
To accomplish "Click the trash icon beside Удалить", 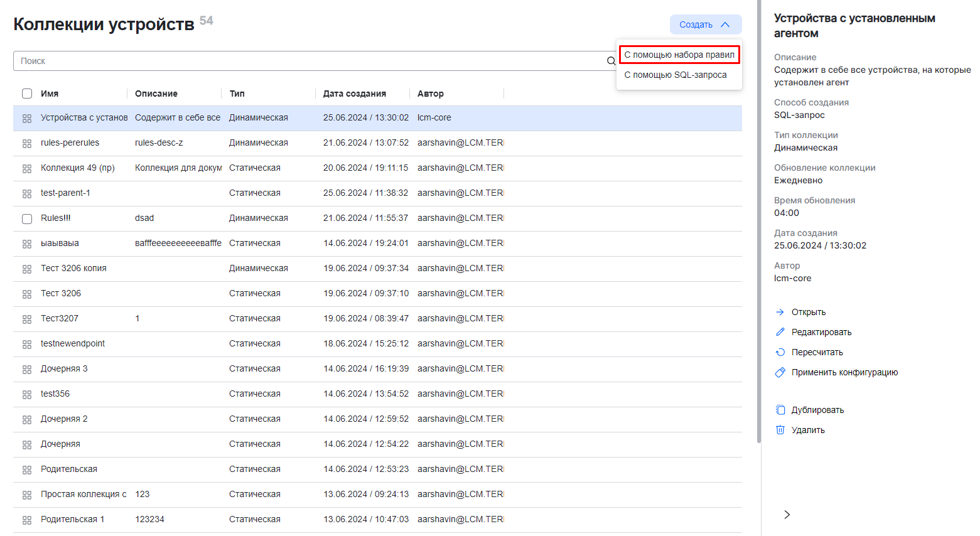I will tap(780, 430).
